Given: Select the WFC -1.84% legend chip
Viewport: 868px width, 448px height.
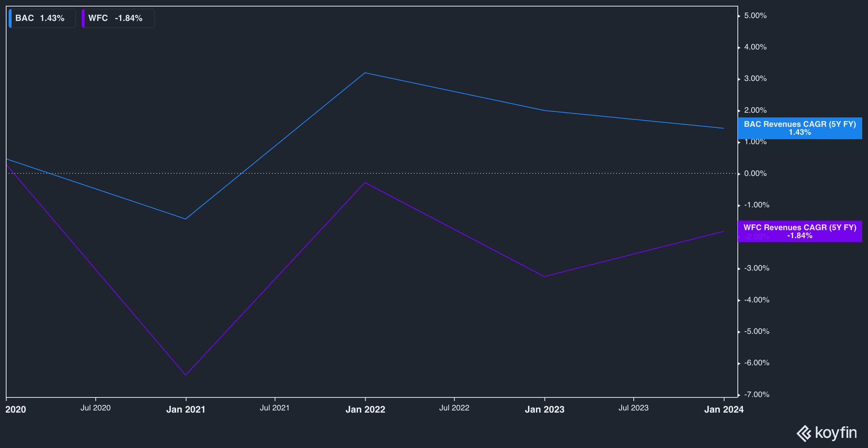Looking at the screenshot, I should click(118, 18).
